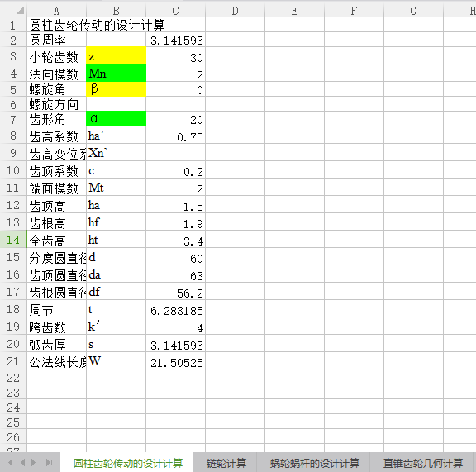
Task: Select cell 全齿高
Action: (x=56, y=240)
